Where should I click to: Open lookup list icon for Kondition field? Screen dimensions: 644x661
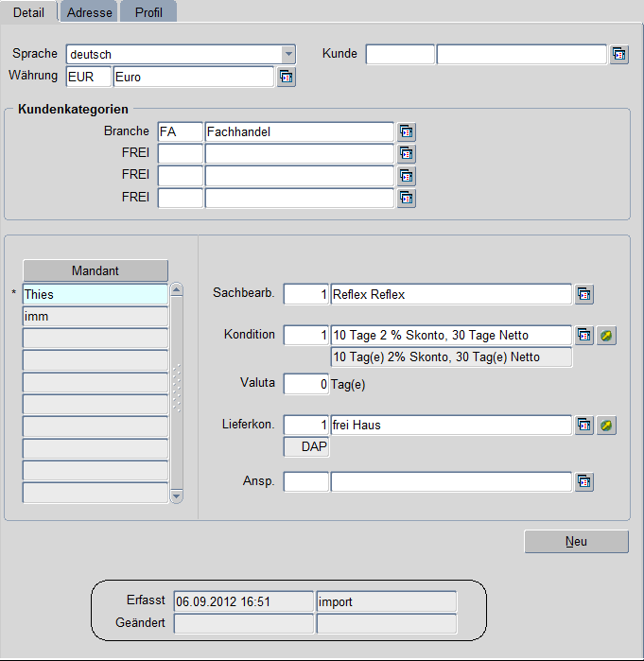coord(584,336)
